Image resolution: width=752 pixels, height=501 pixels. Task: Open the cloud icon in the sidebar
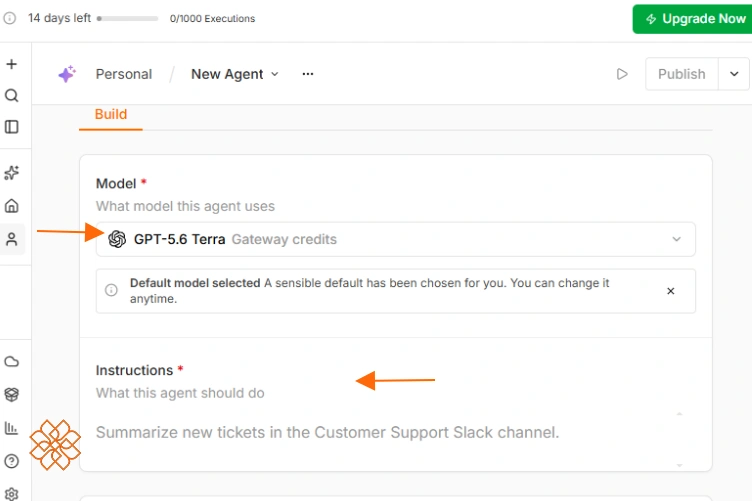click(x=12, y=361)
